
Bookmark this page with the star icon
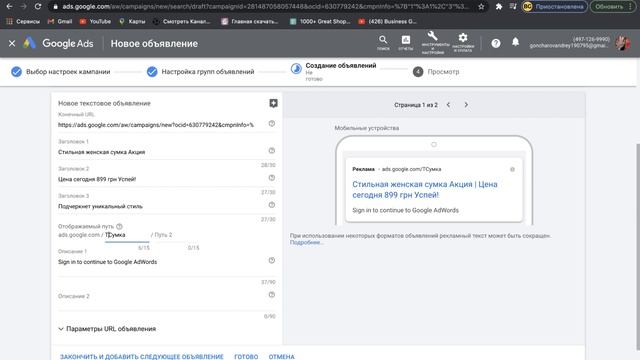pyautogui.click(x=481, y=7)
